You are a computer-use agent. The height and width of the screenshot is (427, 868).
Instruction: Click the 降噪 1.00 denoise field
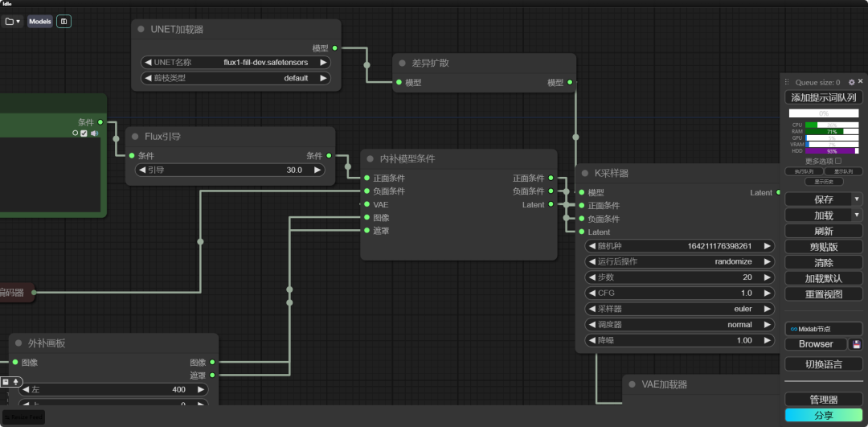[x=680, y=341]
